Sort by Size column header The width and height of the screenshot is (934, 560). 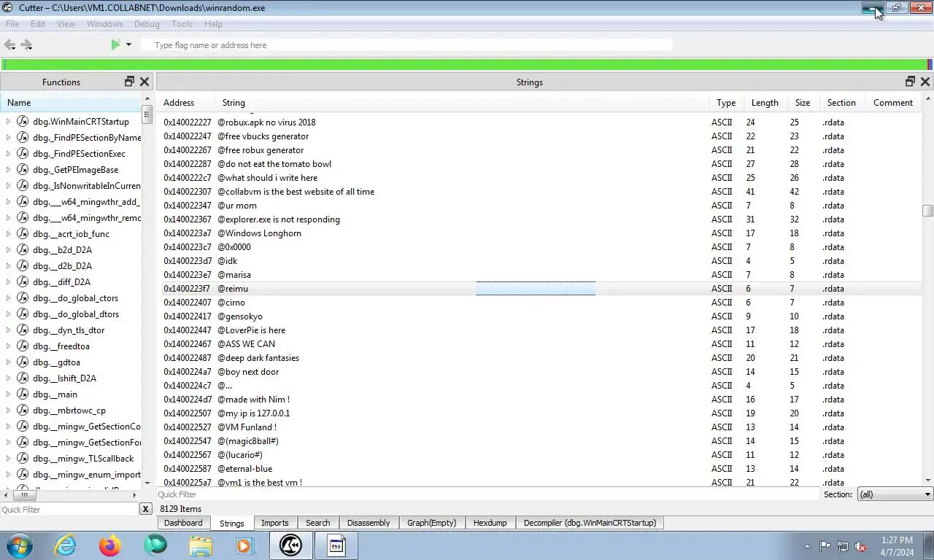803,103
